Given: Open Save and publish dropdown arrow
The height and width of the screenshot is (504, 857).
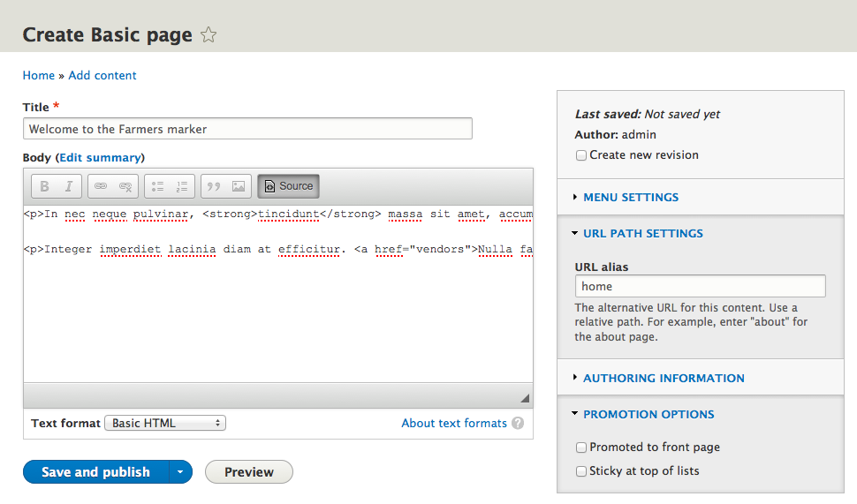Looking at the screenshot, I should coord(180,472).
